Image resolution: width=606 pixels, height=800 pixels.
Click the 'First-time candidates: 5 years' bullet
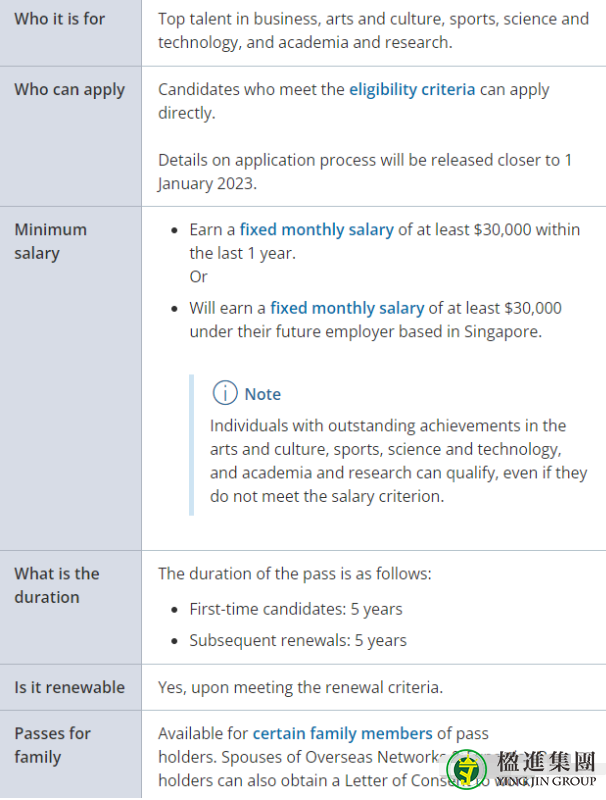[296, 609]
